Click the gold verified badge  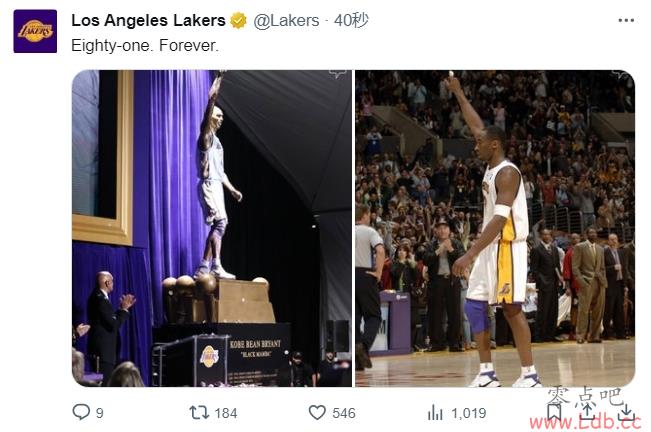[238, 20]
